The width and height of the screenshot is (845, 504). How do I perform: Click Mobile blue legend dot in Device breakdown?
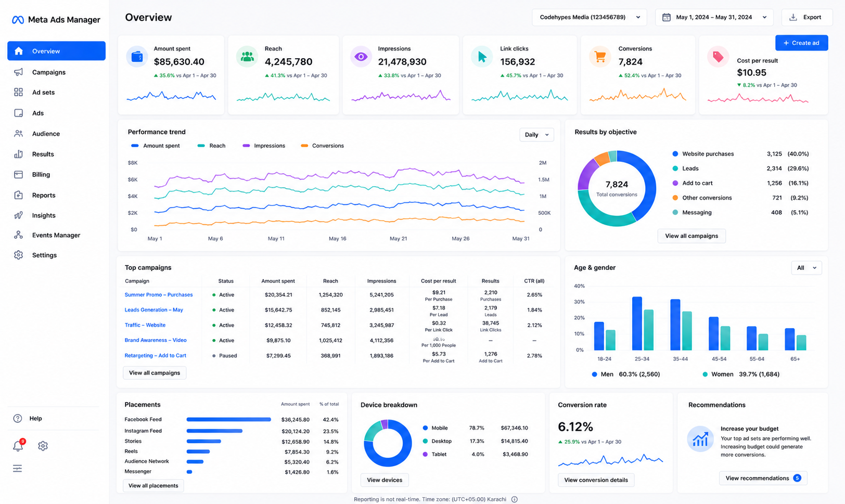(425, 428)
